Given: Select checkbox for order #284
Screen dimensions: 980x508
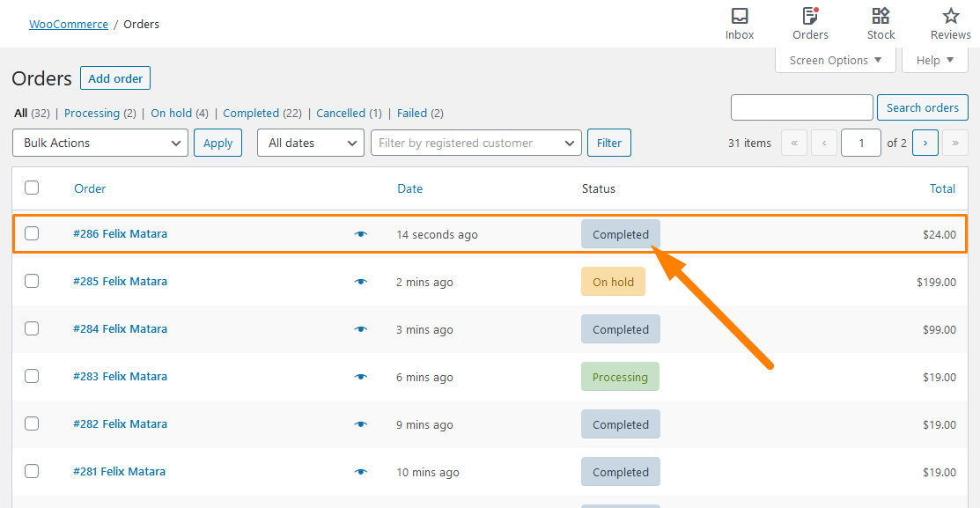Looking at the screenshot, I should pyautogui.click(x=32, y=328).
